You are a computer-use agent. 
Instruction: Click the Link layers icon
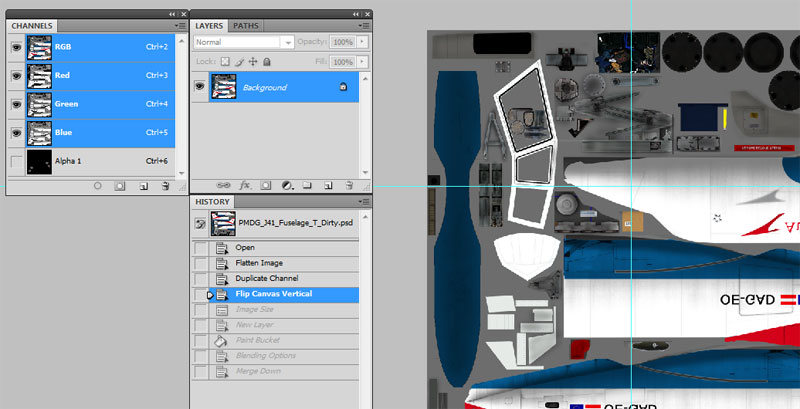coord(223,186)
